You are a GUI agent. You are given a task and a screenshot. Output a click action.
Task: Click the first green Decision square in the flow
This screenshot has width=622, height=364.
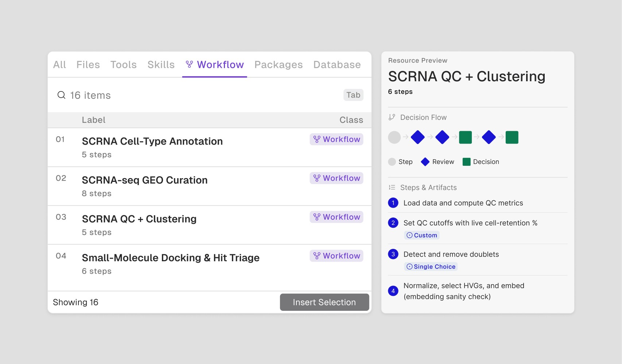coord(466,137)
